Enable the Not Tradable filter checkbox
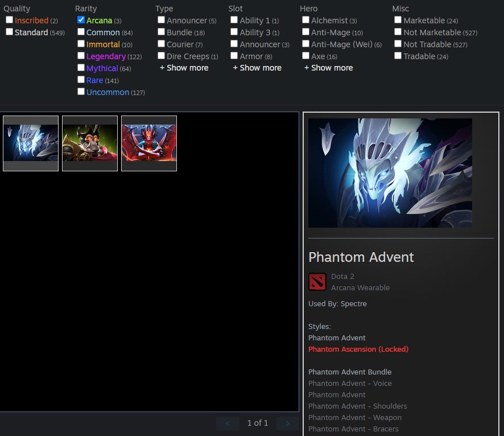Screen dimensions: 504x436 (x=398, y=44)
